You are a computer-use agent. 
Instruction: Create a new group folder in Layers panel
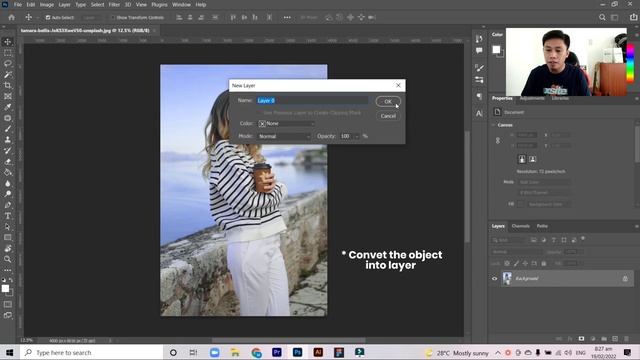(x=604, y=339)
